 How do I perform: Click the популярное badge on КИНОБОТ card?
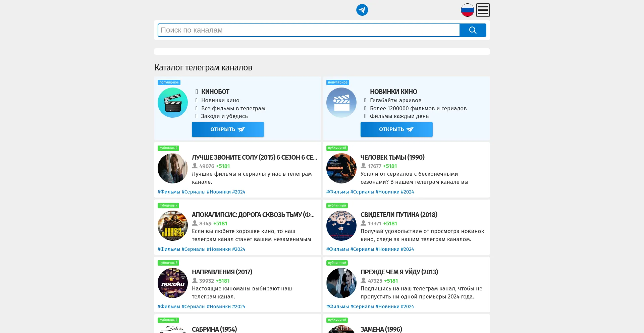[169, 82]
